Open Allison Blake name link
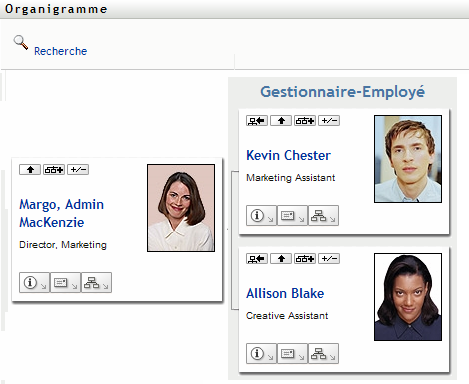Screen dimensions: 469x384 coord(285,293)
